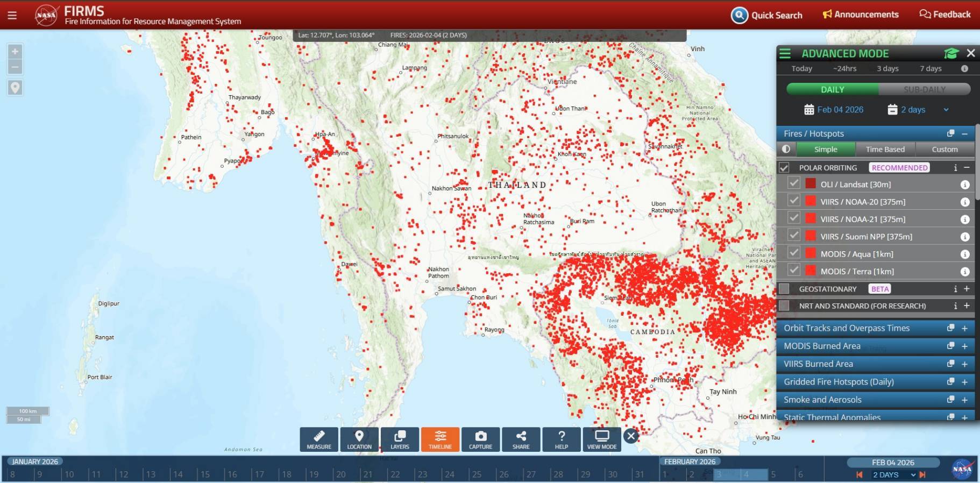This screenshot has height=483, width=980.
Task: Open the Share tool
Action: (521, 439)
